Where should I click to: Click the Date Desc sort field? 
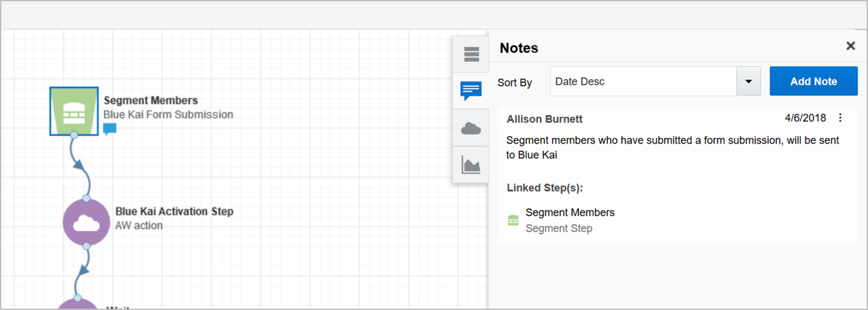pyautogui.click(x=643, y=82)
